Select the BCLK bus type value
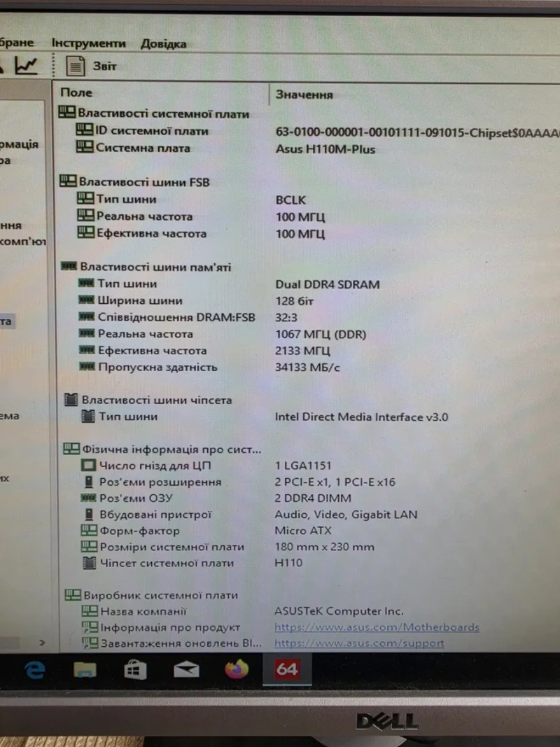The width and height of the screenshot is (560, 747). click(x=290, y=200)
